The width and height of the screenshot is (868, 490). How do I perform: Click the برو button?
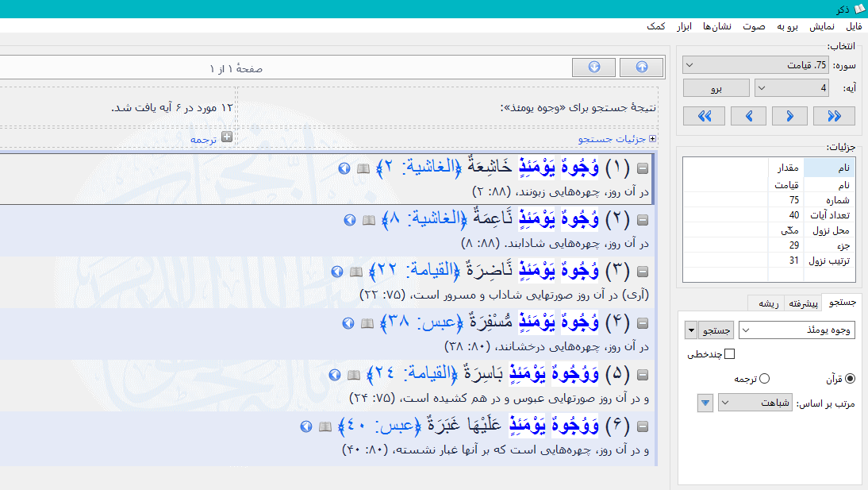pos(716,87)
